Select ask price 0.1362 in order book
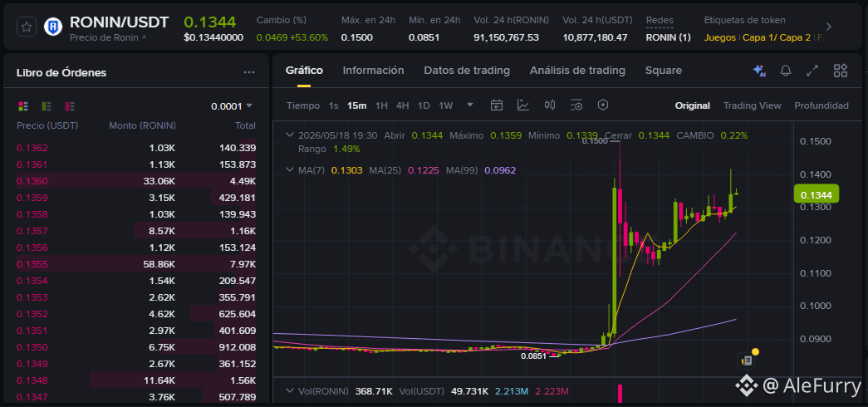Screen dimensions: 868x407 click(x=32, y=148)
